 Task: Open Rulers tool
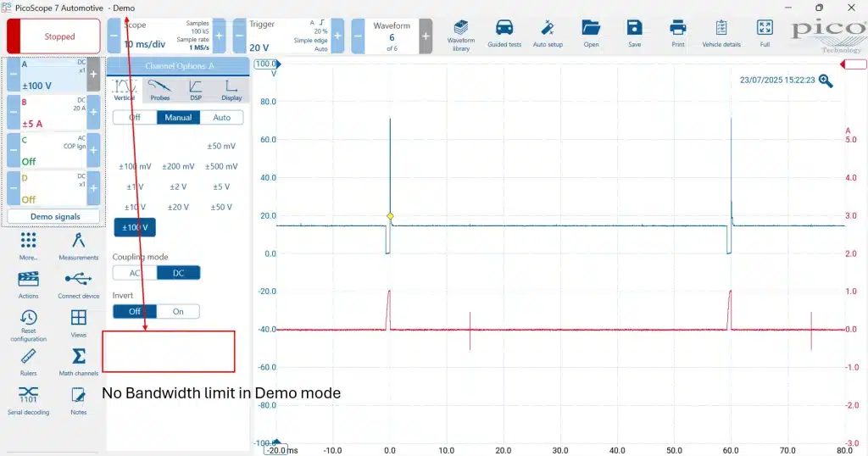(28, 363)
